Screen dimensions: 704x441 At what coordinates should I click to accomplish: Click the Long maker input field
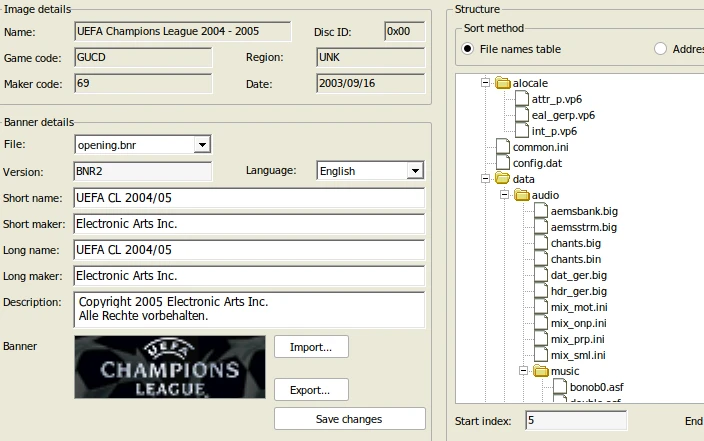pyautogui.click(x=249, y=276)
